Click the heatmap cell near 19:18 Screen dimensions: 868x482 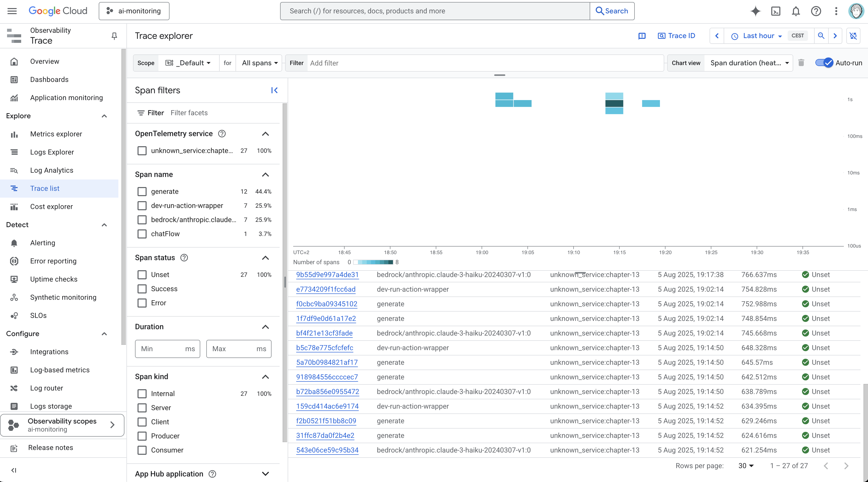point(651,103)
